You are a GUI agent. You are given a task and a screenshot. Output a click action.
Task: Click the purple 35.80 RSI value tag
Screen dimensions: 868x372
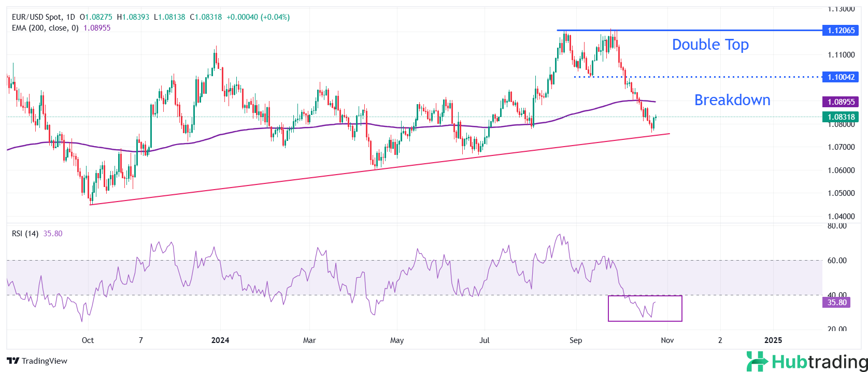(836, 303)
